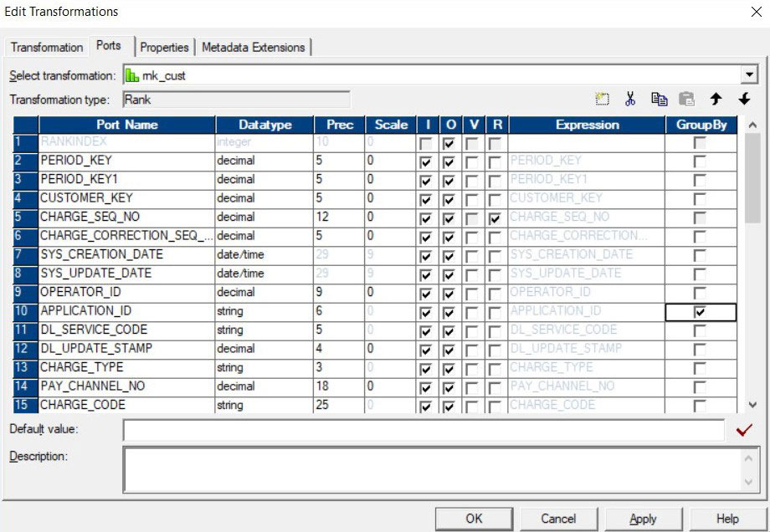This screenshot has width=770, height=532.
Task: Switch to the Properties tab
Action: (164, 48)
